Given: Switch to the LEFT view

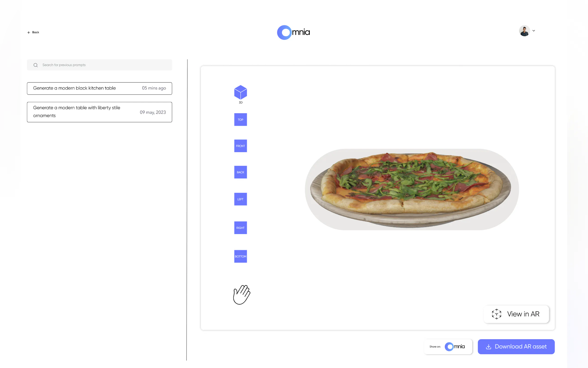Looking at the screenshot, I should pos(240,199).
